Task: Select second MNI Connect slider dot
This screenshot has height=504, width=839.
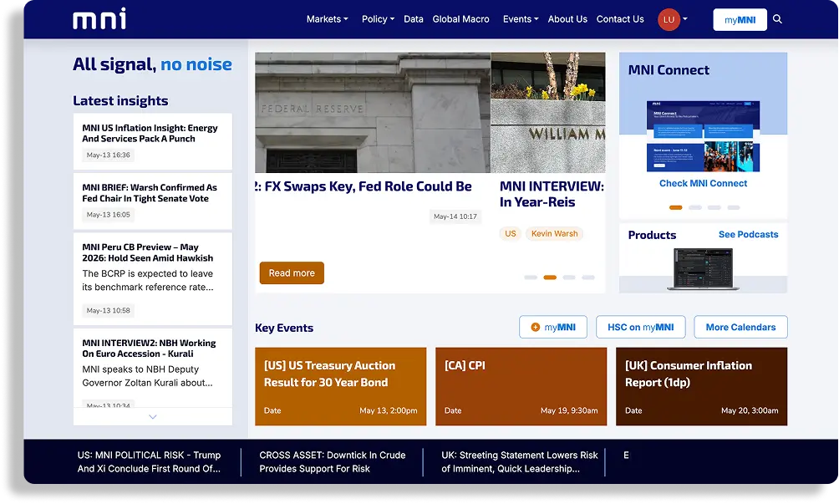Action: click(695, 207)
